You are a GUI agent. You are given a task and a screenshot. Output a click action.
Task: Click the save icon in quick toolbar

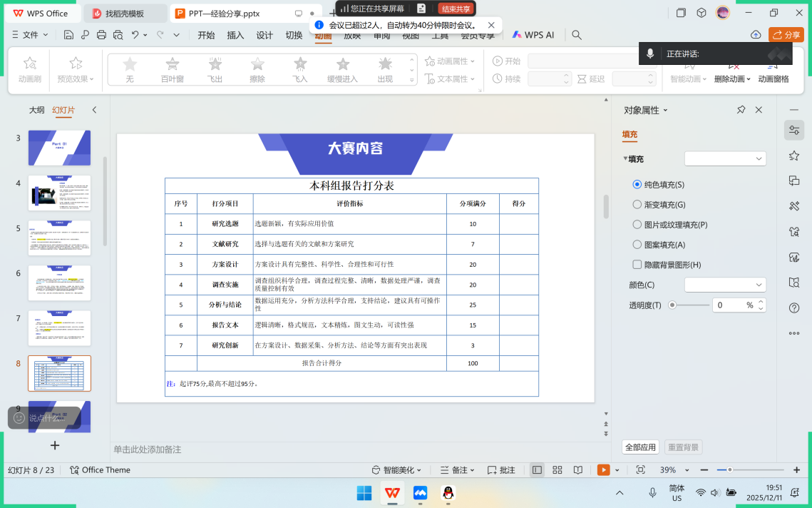click(68, 35)
